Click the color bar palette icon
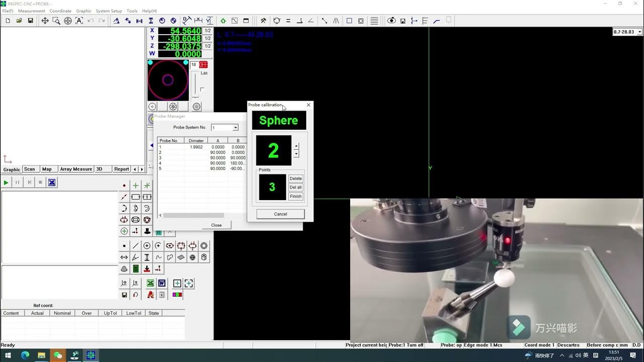 pos(177,295)
